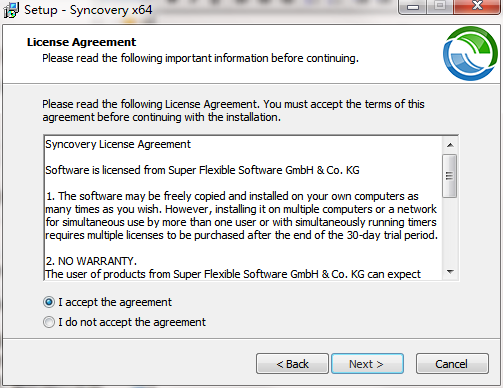Viewport: 503px width, 388px height.
Task: Click the license scrollbar up arrow
Action: tap(450, 145)
